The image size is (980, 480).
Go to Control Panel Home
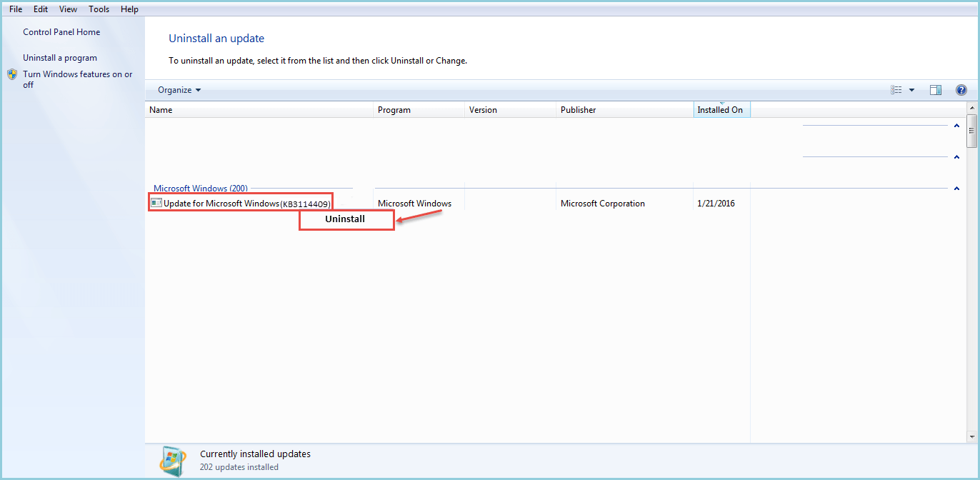61,32
